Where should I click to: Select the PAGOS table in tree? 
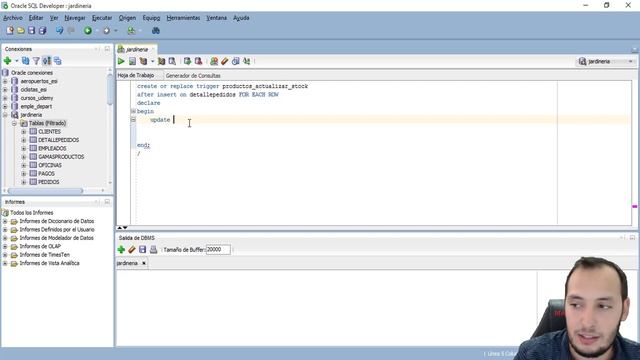(46, 173)
